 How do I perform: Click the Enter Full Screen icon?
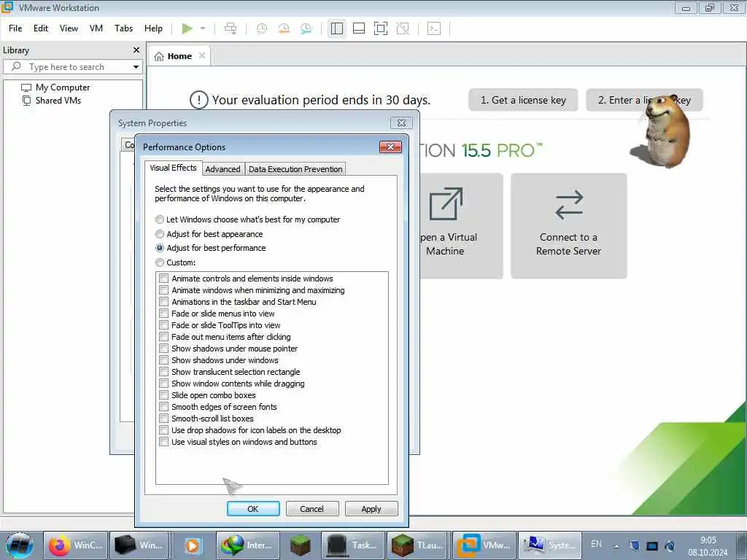(381, 28)
